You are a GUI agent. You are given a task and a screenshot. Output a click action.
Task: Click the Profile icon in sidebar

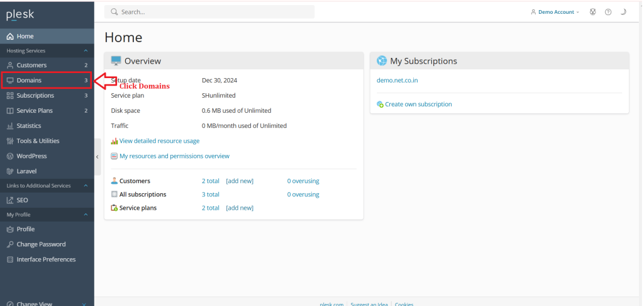click(10, 229)
